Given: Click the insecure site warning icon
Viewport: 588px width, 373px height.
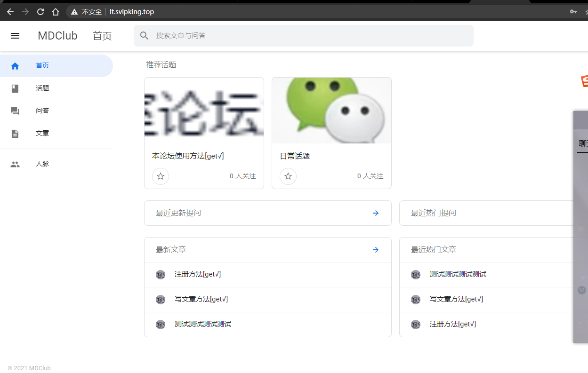Looking at the screenshot, I should [x=74, y=12].
